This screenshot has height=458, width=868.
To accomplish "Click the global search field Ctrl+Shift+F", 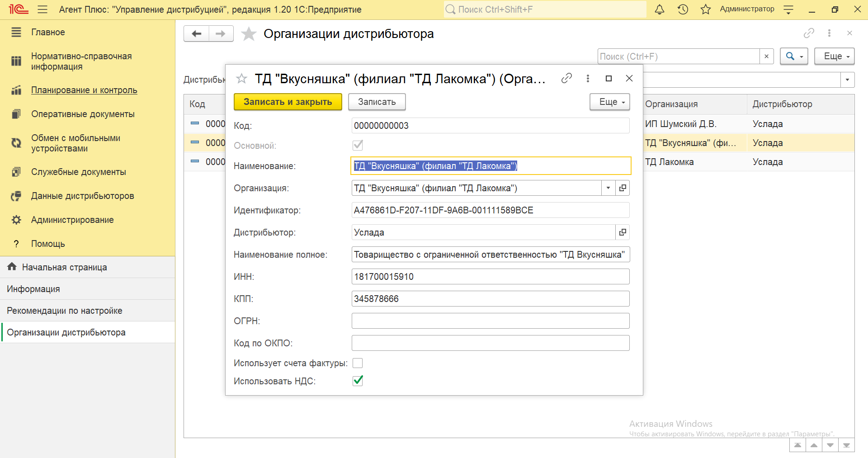I will 545,9.
